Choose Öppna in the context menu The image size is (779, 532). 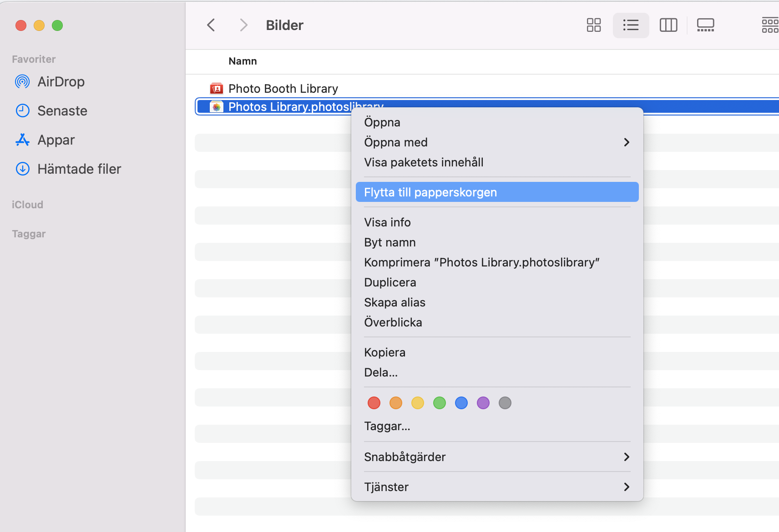click(x=497, y=122)
